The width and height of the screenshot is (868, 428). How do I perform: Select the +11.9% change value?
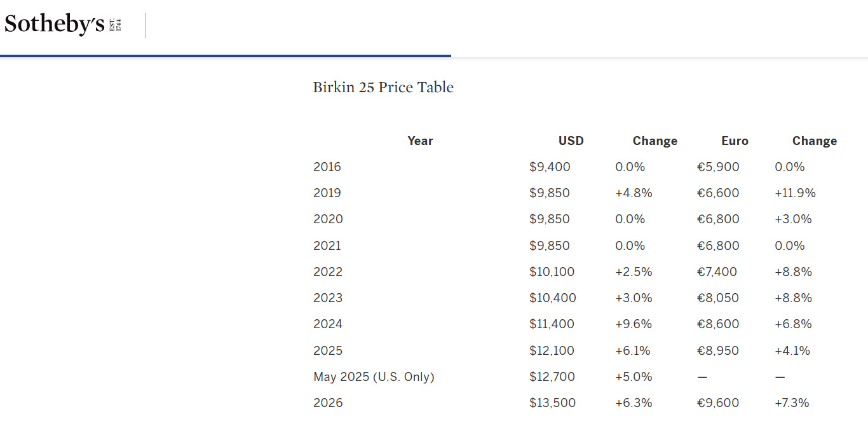[x=795, y=193]
